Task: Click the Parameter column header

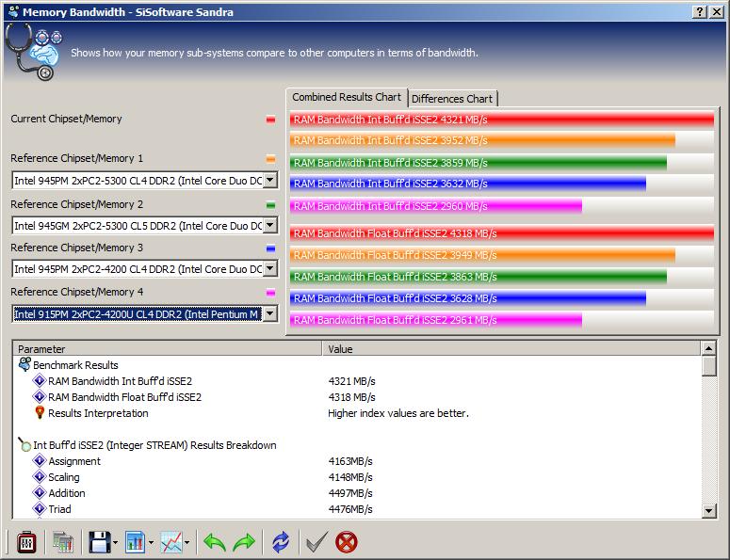Action: click(168, 349)
